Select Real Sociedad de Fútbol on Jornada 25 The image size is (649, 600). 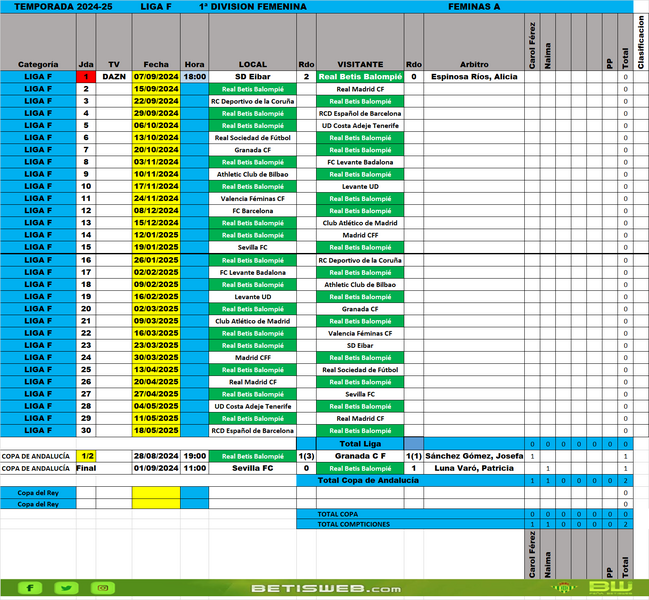pos(360,370)
